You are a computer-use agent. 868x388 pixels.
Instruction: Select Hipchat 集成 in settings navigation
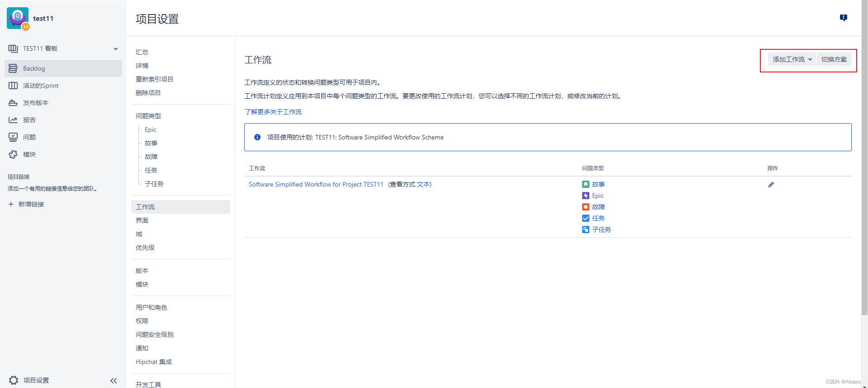[x=154, y=362]
